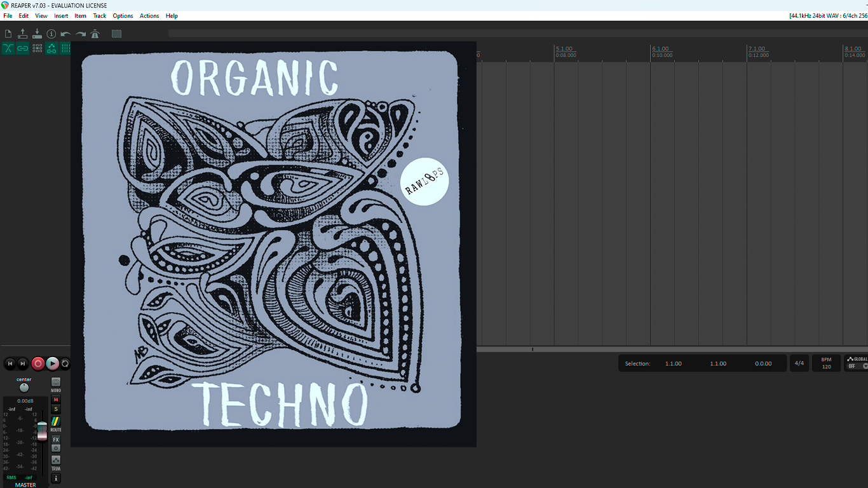Click master track info icon

56,478
